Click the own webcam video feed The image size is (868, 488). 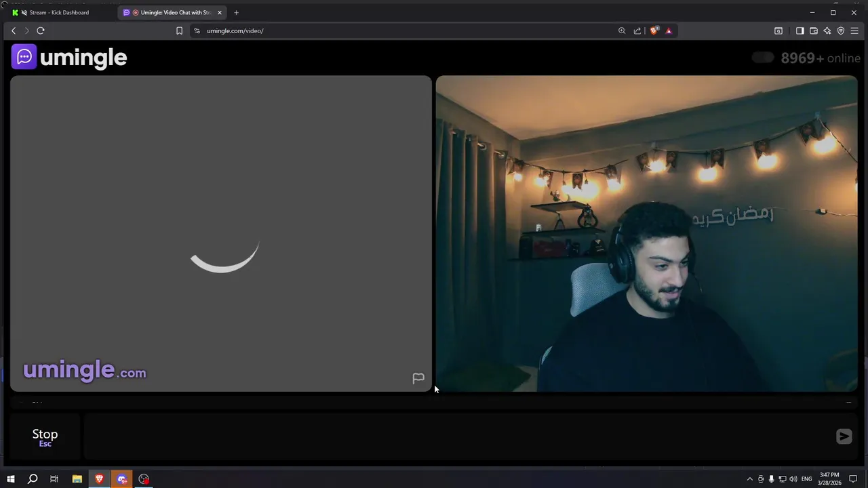pos(646,233)
